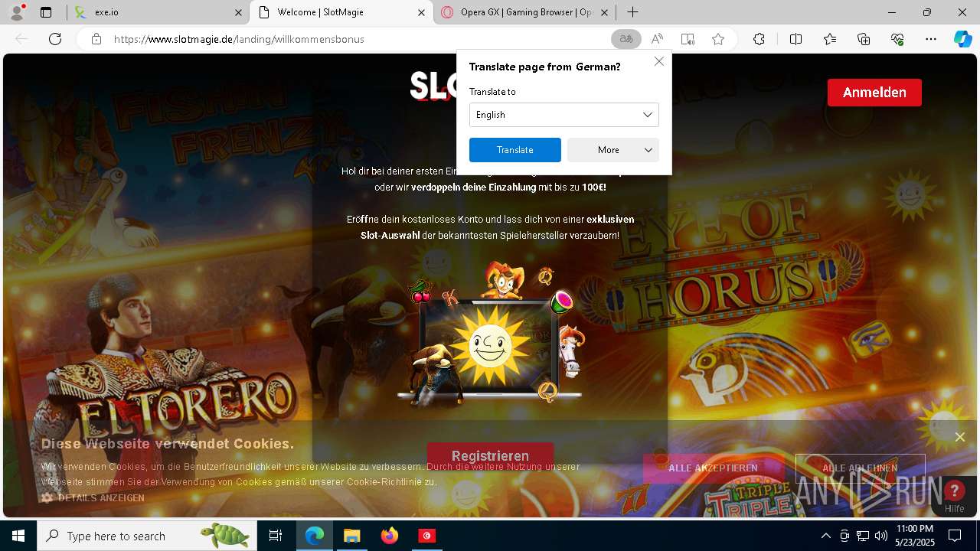The image size is (980, 551).
Task: Open the Collections icon
Action: (864, 39)
